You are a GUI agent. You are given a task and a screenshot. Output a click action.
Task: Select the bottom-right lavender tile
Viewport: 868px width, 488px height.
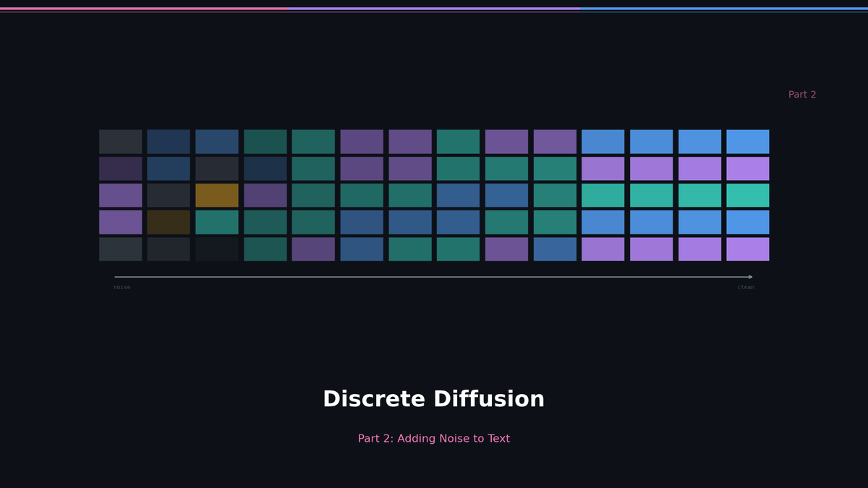tap(747, 249)
